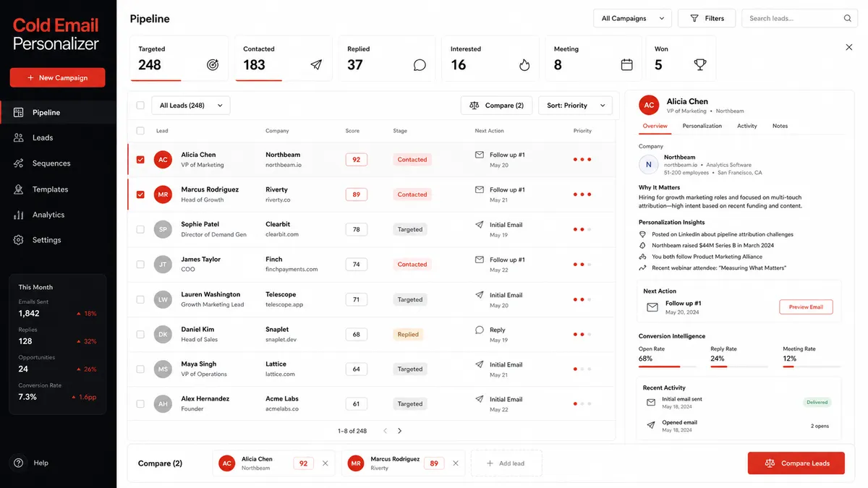Check James Taylor's checkbox

[x=140, y=265]
